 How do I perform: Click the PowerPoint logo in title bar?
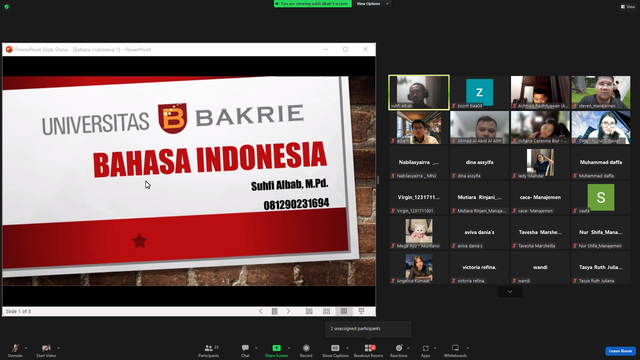9,49
